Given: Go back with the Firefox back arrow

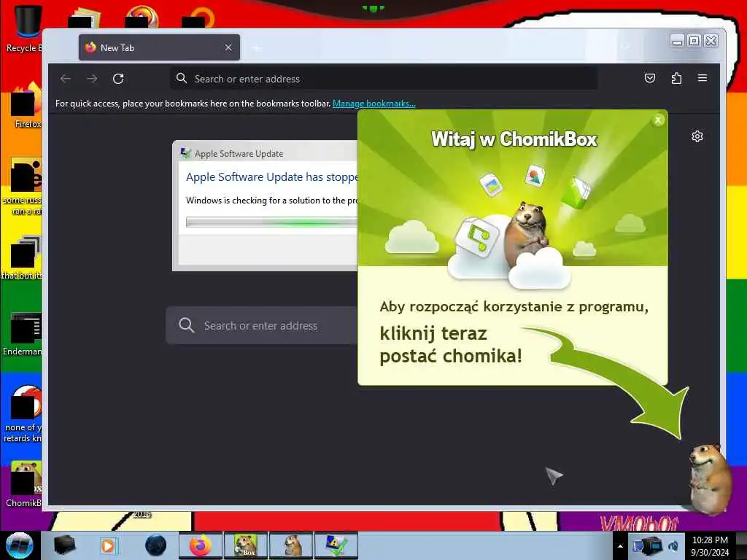Looking at the screenshot, I should 65,79.
